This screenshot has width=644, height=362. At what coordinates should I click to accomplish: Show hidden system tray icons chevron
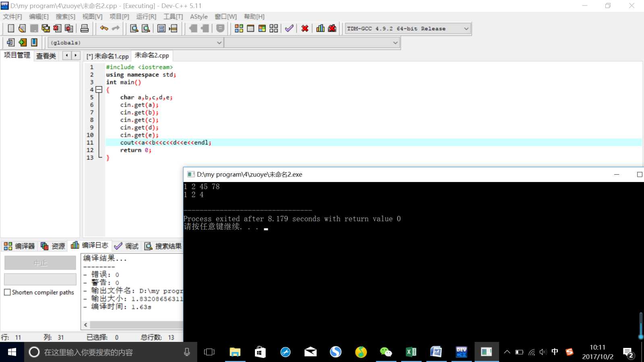tap(507, 352)
